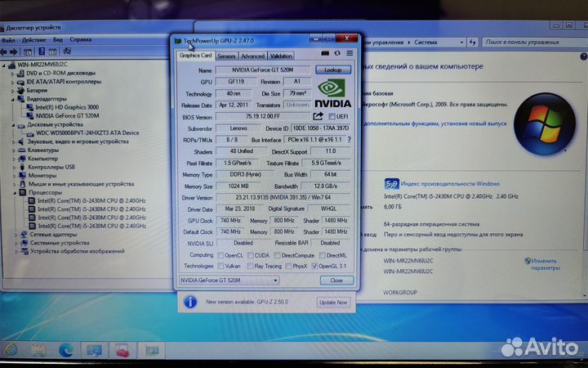The image size is (588, 368).
Task: Click the refresh button in Control Panel address bar
Action: pos(473,43)
